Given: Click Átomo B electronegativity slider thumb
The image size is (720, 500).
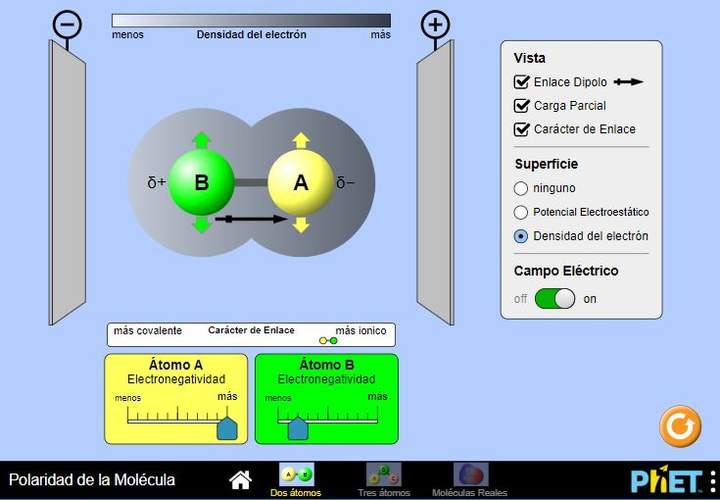Looking at the screenshot, I should pos(297,428).
